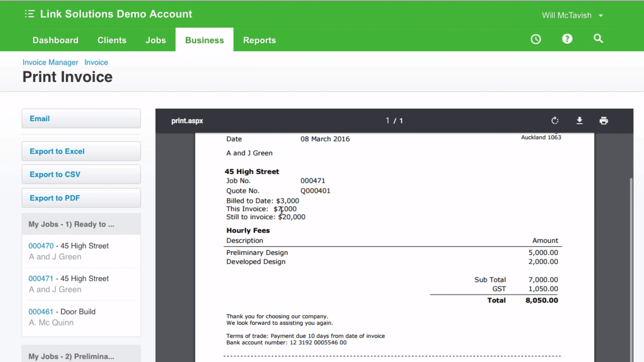Screen dimensions: 644x362
Task: Click Export to CSV button
Action: (x=81, y=174)
